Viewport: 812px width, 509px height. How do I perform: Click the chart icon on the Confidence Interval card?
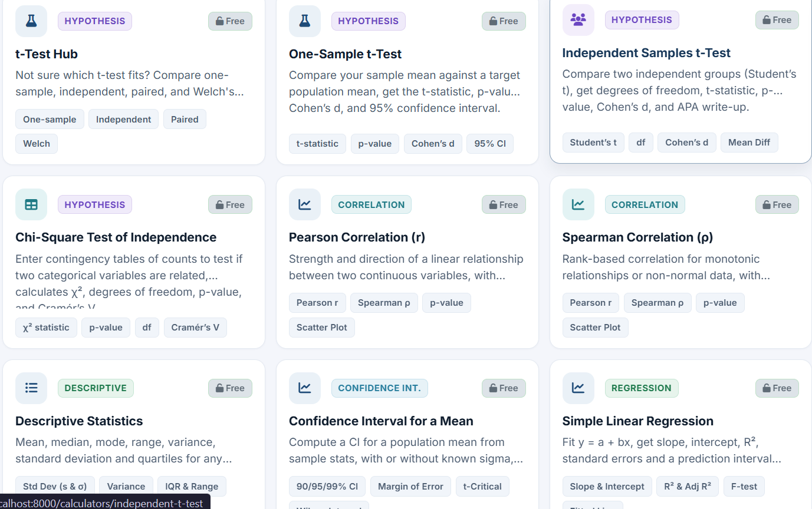305,388
